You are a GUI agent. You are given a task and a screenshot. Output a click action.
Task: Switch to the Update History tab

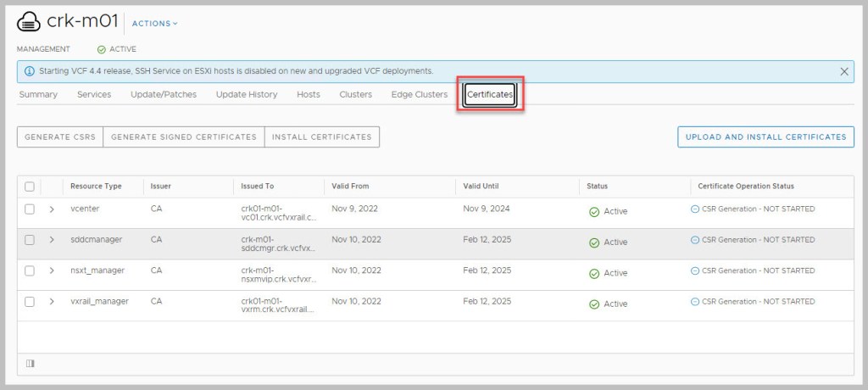[247, 94]
